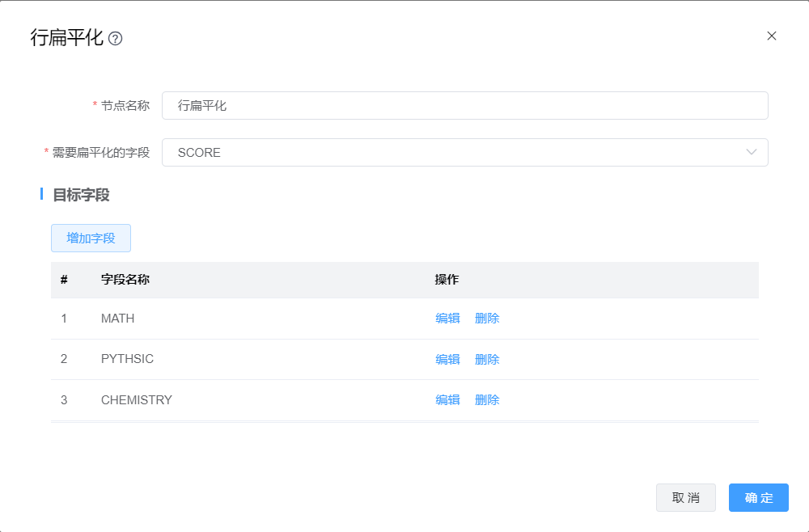
Task: Select the CHEMISTRY field name cell
Action: pyautogui.click(x=137, y=399)
